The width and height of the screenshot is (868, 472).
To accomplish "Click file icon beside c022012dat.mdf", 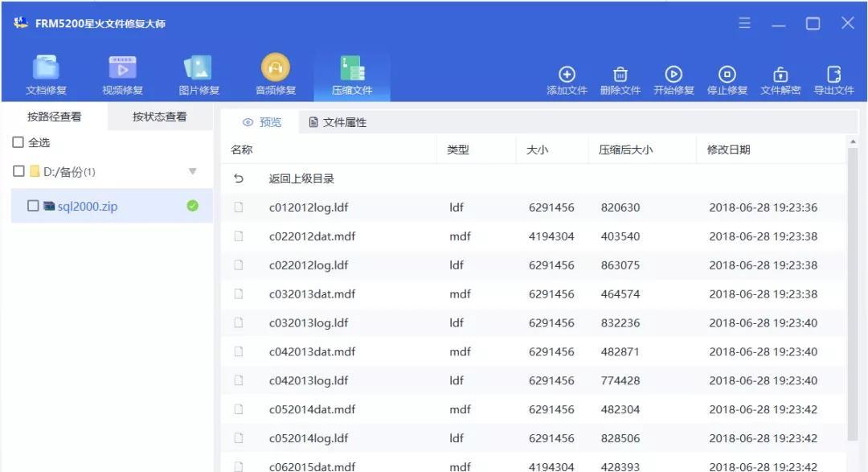I will pyautogui.click(x=239, y=236).
